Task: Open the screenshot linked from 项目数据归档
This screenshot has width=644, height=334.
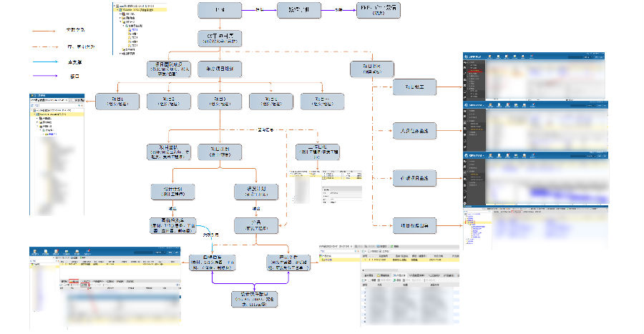Action: 535,227
